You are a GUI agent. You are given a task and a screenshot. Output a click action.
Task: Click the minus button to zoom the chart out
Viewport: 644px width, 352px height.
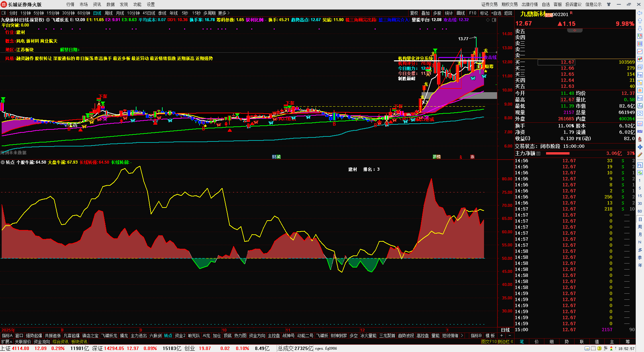point(510,336)
